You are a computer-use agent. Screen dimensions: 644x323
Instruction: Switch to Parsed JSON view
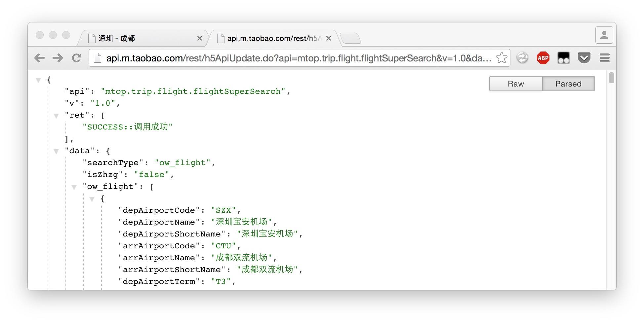pos(568,84)
